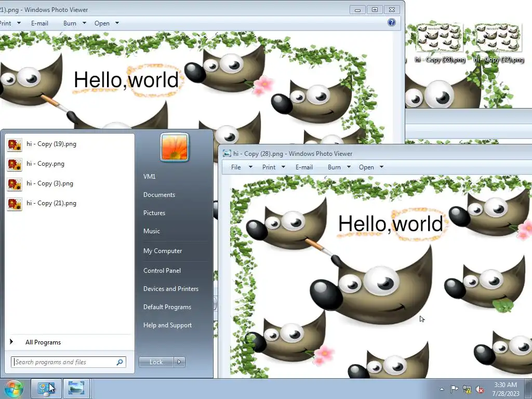This screenshot has width=532, height=399.
Task: Open Pictures from Start menu
Action: 154,212
